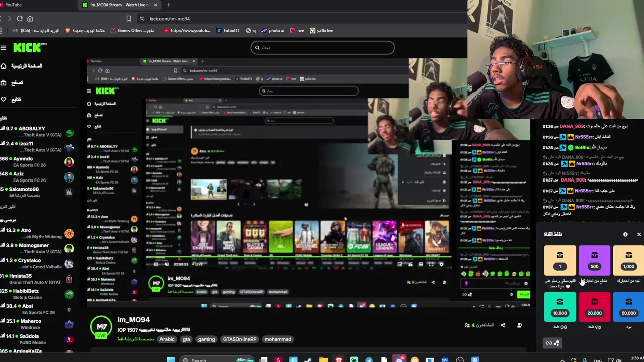Screen dimensions: 644x362
Task: Open the YouTube URL bookmark
Action: click(x=187, y=31)
